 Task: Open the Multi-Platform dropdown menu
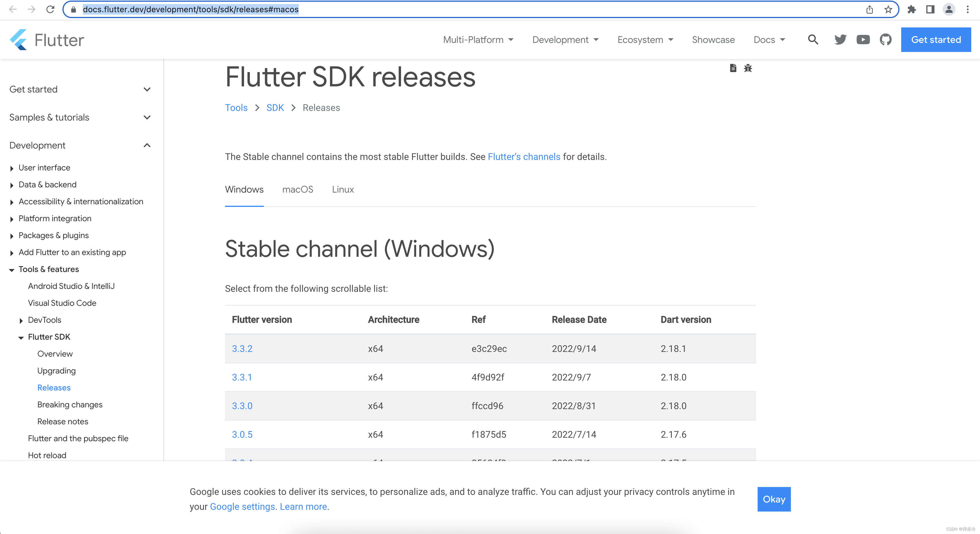coord(478,40)
